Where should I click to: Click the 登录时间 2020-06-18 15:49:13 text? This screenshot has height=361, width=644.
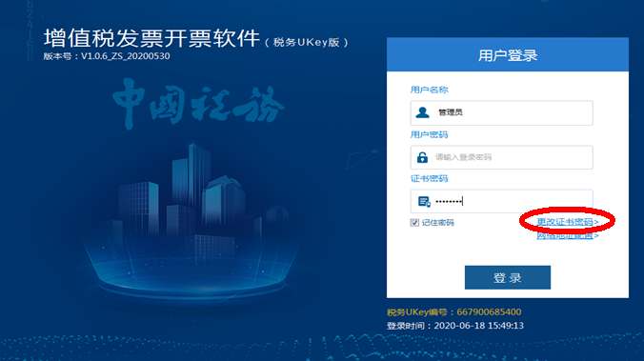[x=455, y=326]
